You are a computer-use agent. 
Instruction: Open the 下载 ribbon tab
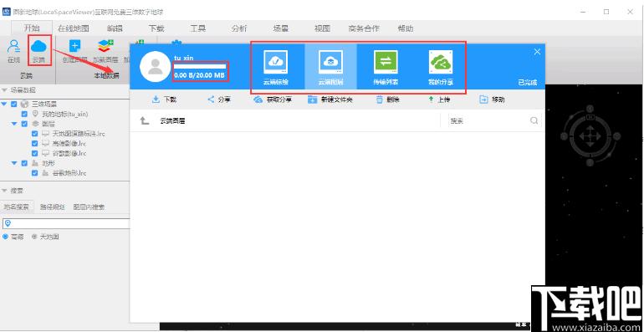pos(156,28)
